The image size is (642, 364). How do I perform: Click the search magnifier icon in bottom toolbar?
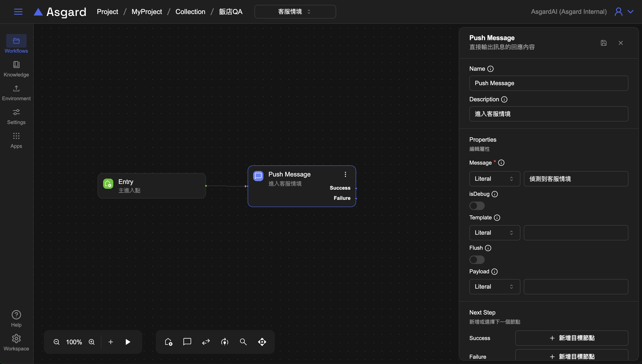coord(243,342)
